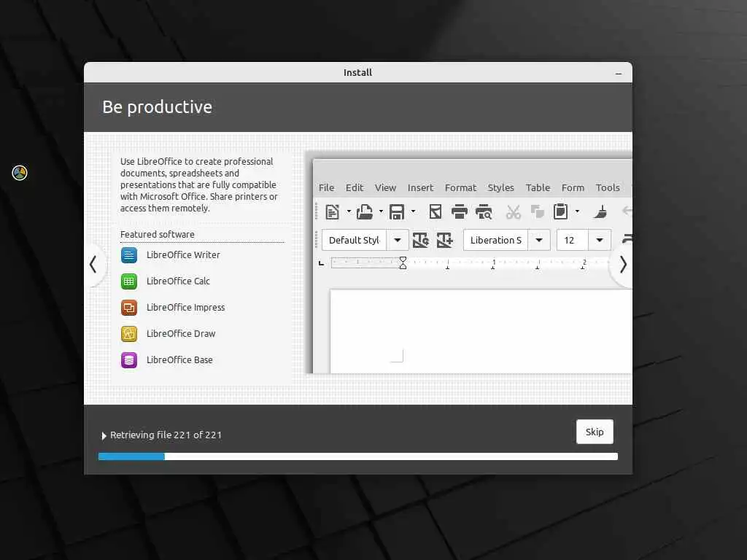
Task: Click the LibreOffice Base icon
Action: [x=128, y=360]
